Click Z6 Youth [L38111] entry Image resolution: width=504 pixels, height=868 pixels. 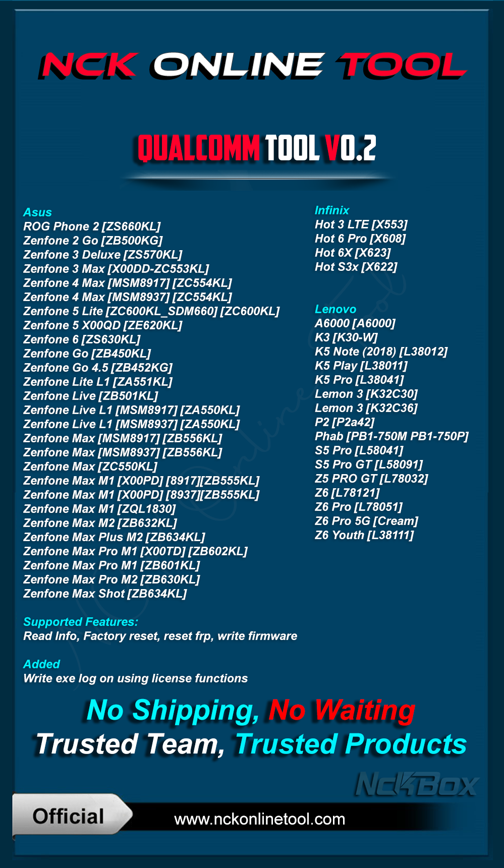pos(364,535)
